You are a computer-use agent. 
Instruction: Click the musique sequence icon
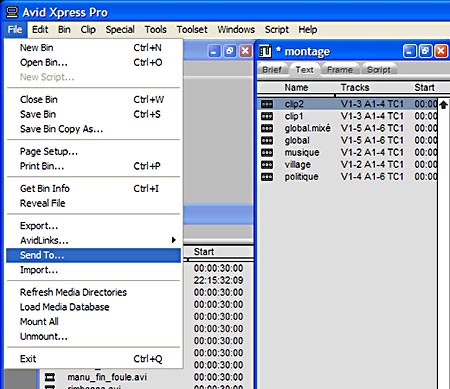click(267, 152)
